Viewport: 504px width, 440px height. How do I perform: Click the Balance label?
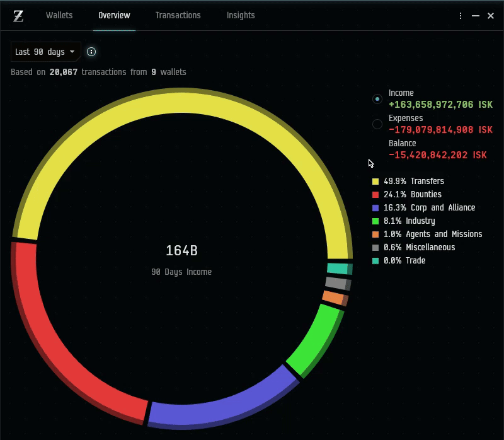tap(402, 143)
